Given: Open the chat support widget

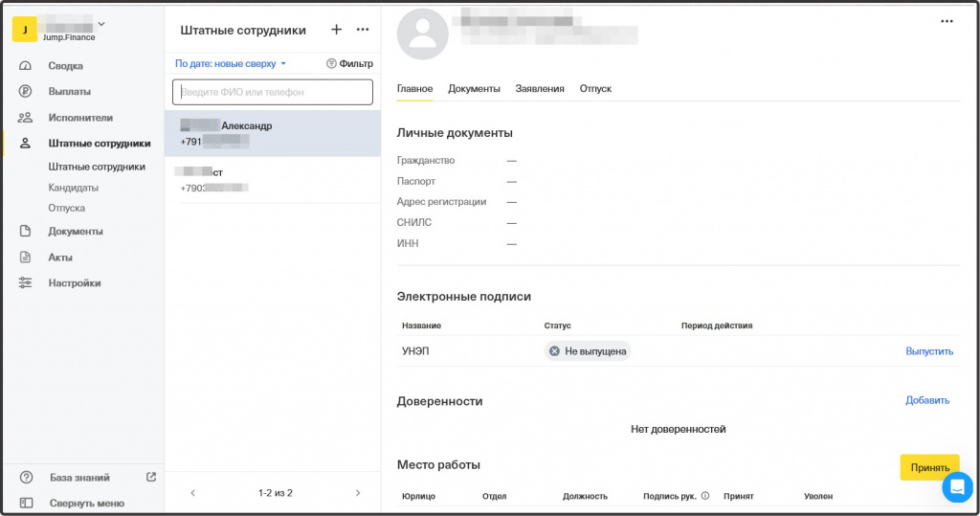Looking at the screenshot, I should coord(956,486).
